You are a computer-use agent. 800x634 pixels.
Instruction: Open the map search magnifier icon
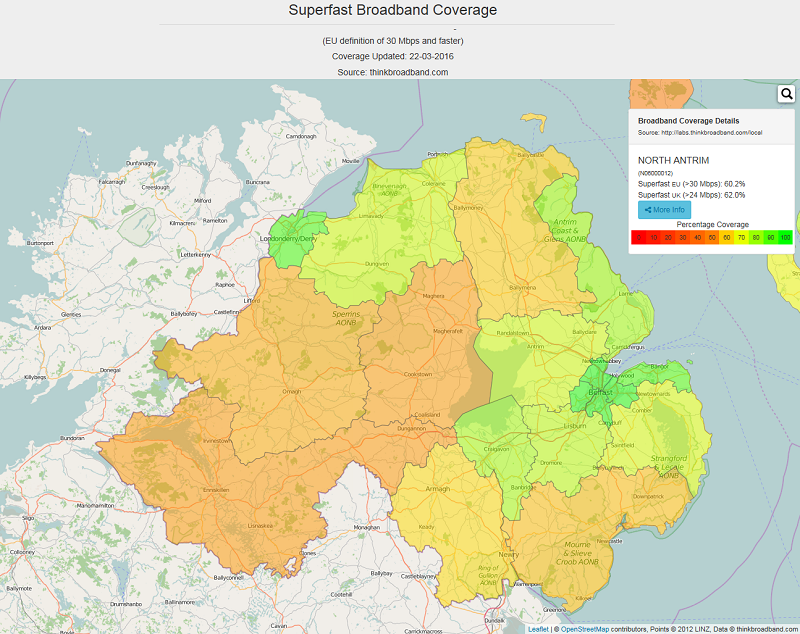(x=787, y=94)
